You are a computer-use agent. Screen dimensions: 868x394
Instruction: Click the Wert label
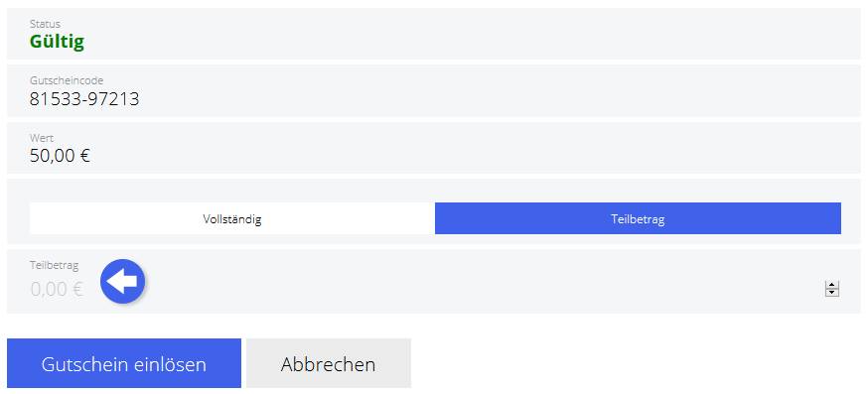42,138
